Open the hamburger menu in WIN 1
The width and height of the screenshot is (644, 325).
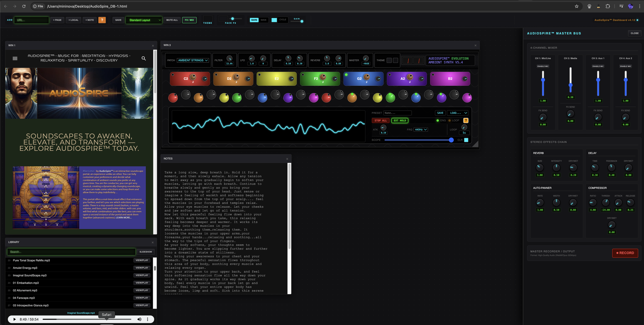click(x=15, y=58)
